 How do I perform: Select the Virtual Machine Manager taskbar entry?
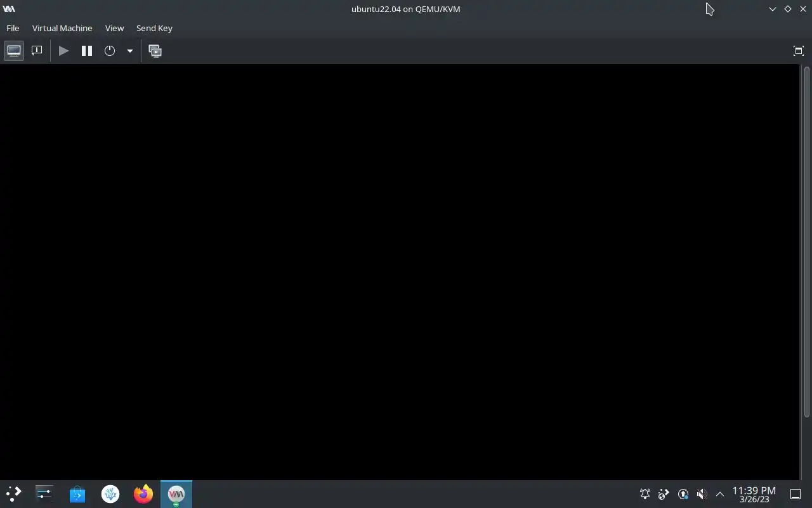pos(176,494)
